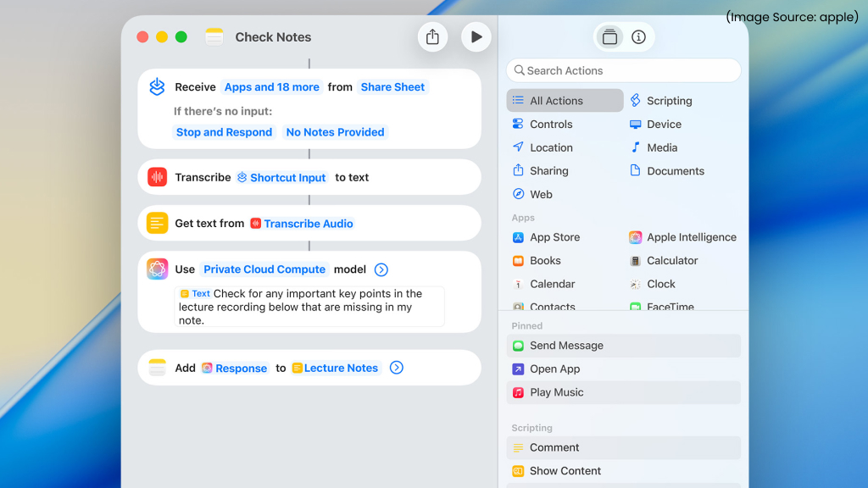868x488 pixels.
Task: Open the Media actions category
Action: (x=659, y=147)
